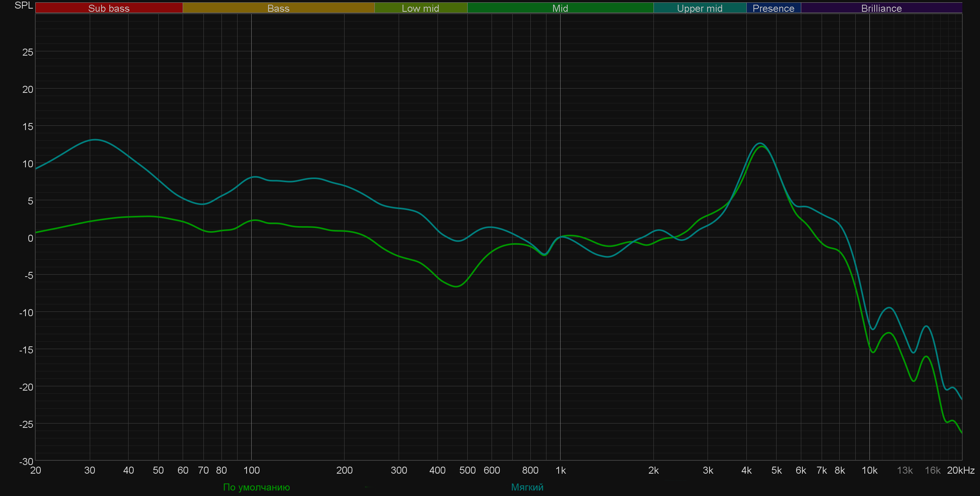Image resolution: width=980 pixels, height=496 pixels.
Task: Click the 10k frequency axis label
Action: (869, 470)
